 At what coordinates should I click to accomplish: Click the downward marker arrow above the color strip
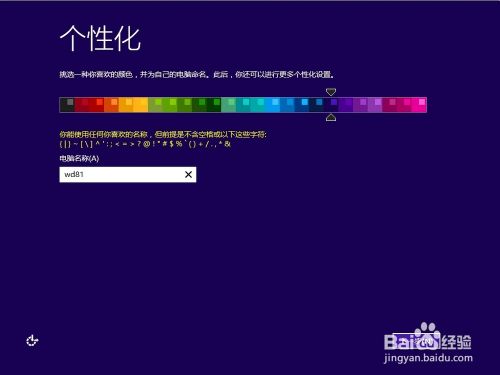click(x=331, y=92)
